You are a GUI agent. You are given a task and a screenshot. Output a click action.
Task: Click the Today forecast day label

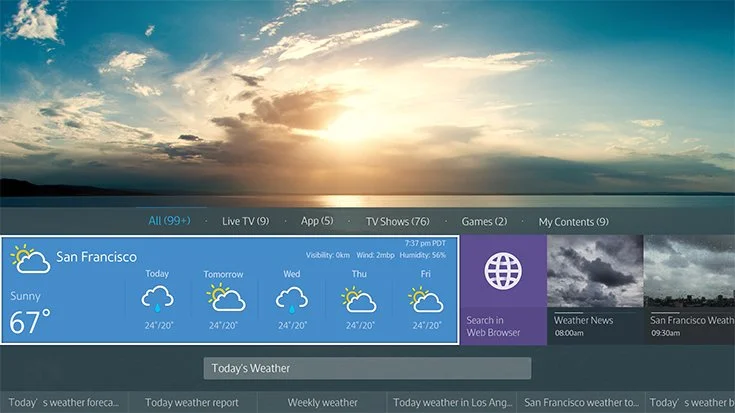point(157,274)
